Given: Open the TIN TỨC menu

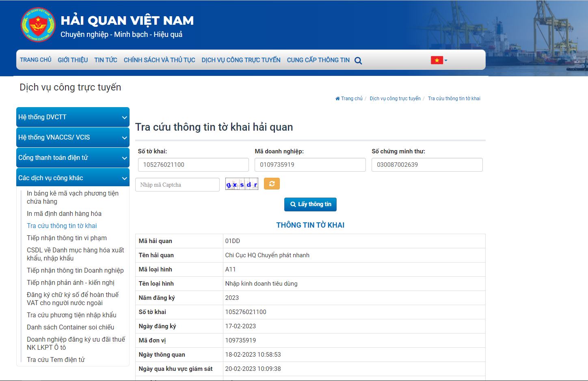Looking at the screenshot, I should (x=106, y=60).
